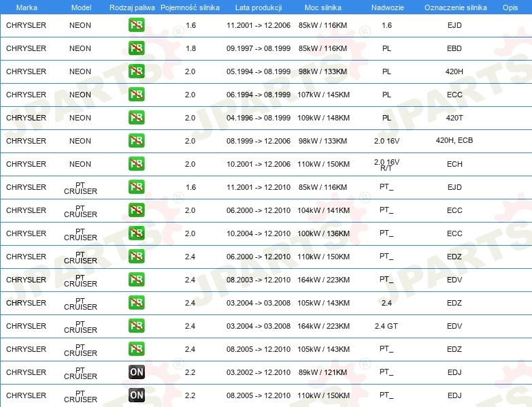This screenshot has height=407, width=532.
Task: Select production years 08.2003 -> 12.2010
Action: 259,280
